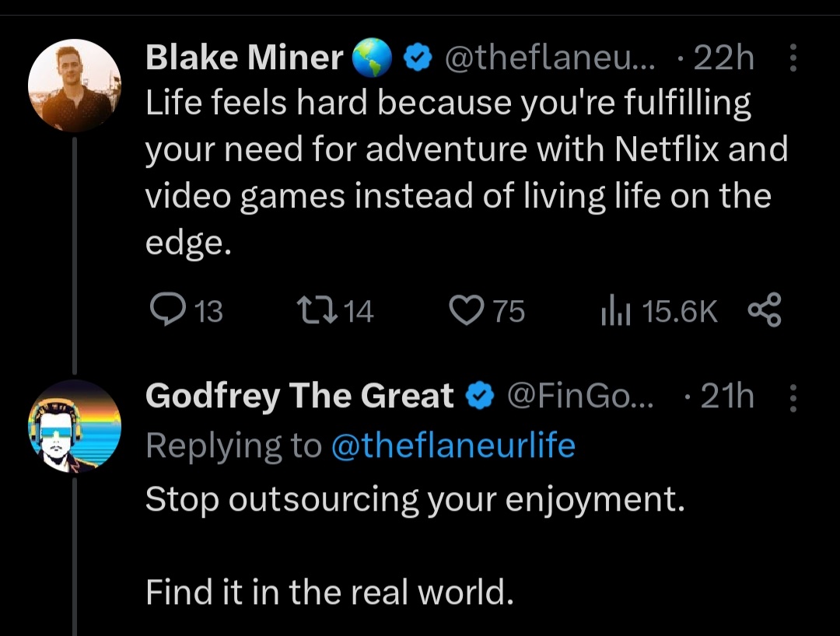
Task: View analytics showing 15.6K views
Action: click(x=613, y=311)
